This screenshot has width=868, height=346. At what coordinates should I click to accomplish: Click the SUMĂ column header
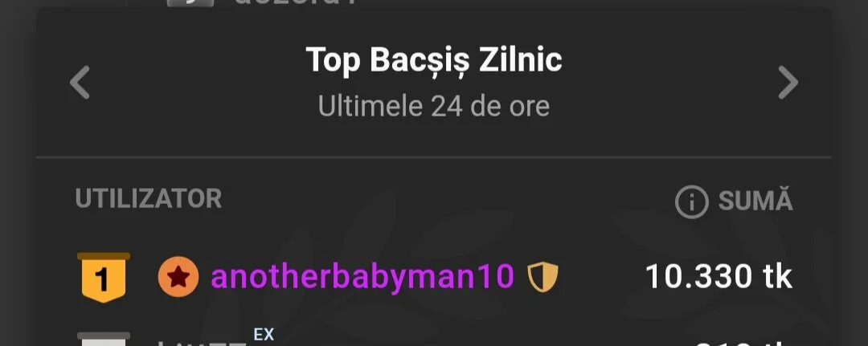pos(755,201)
